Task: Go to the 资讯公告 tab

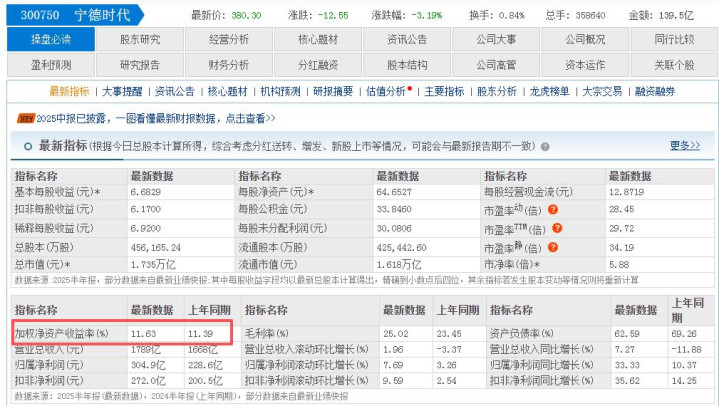Action: (407, 39)
